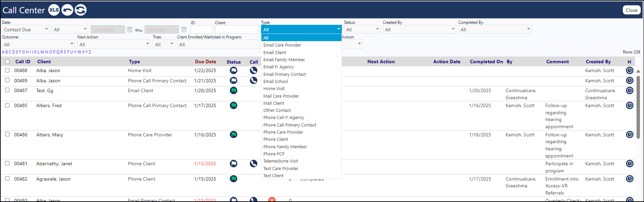Viewport: 644px width, 202px height.
Task: Check the box for call 00481
Action: [7, 163]
